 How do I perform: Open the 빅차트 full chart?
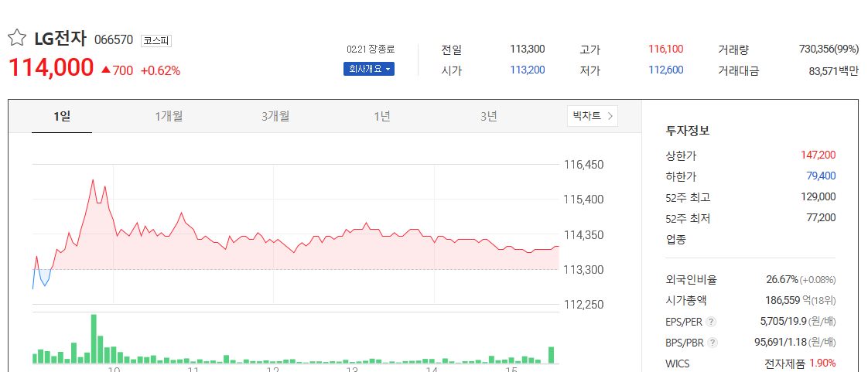coord(593,116)
